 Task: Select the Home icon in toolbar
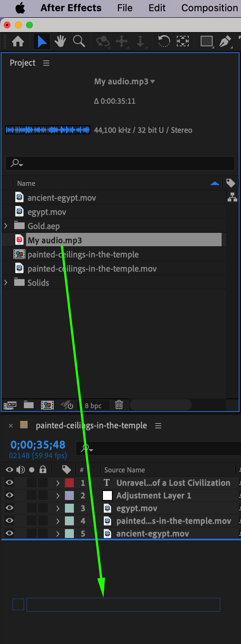pos(18,41)
